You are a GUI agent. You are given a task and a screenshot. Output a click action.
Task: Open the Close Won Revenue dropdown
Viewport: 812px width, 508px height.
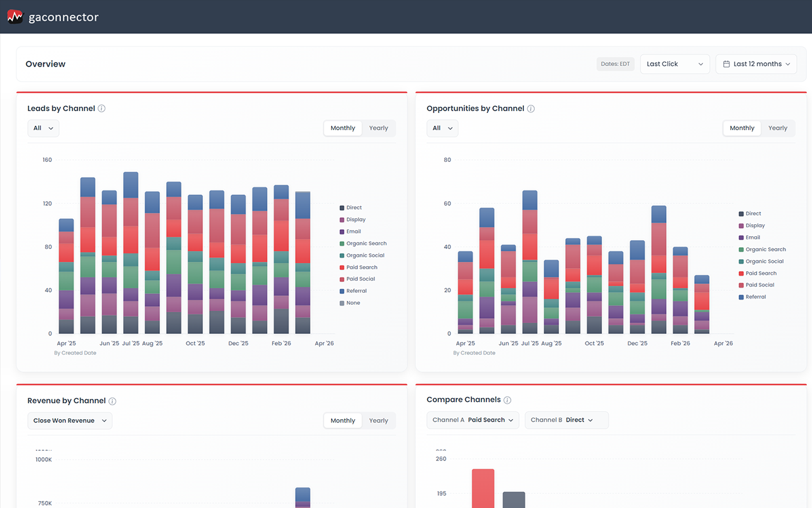coord(70,420)
